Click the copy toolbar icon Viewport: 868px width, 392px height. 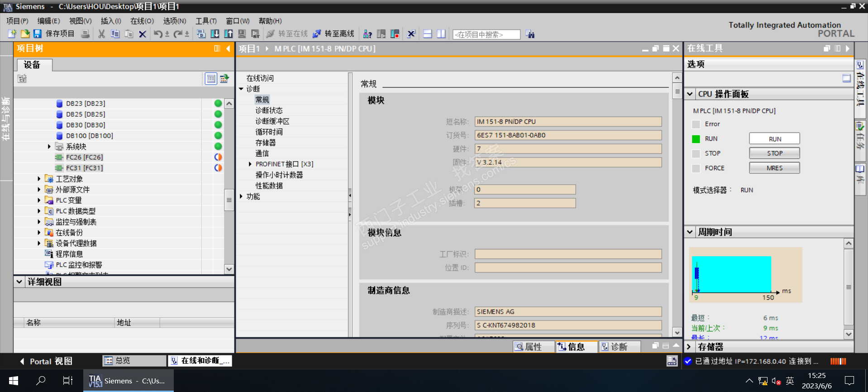pyautogui.click(x=115, y=34)
